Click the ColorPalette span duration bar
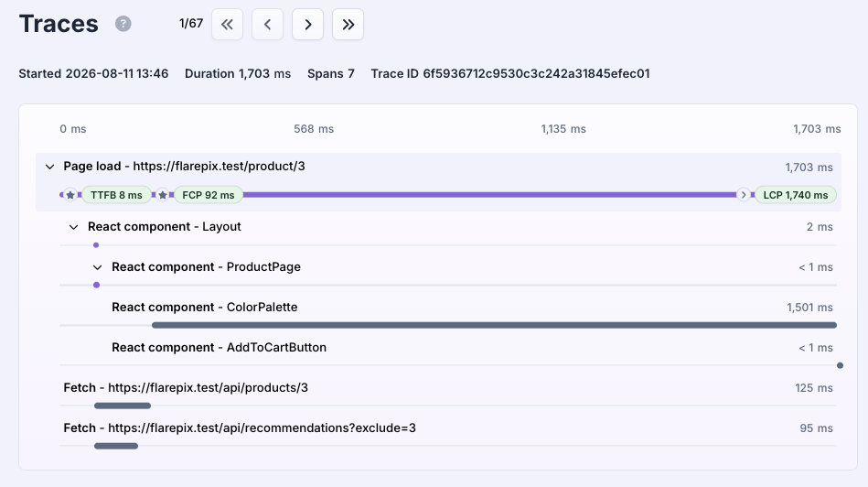The image size is (868, 487). pyautogui.click(x=494, y=325)
